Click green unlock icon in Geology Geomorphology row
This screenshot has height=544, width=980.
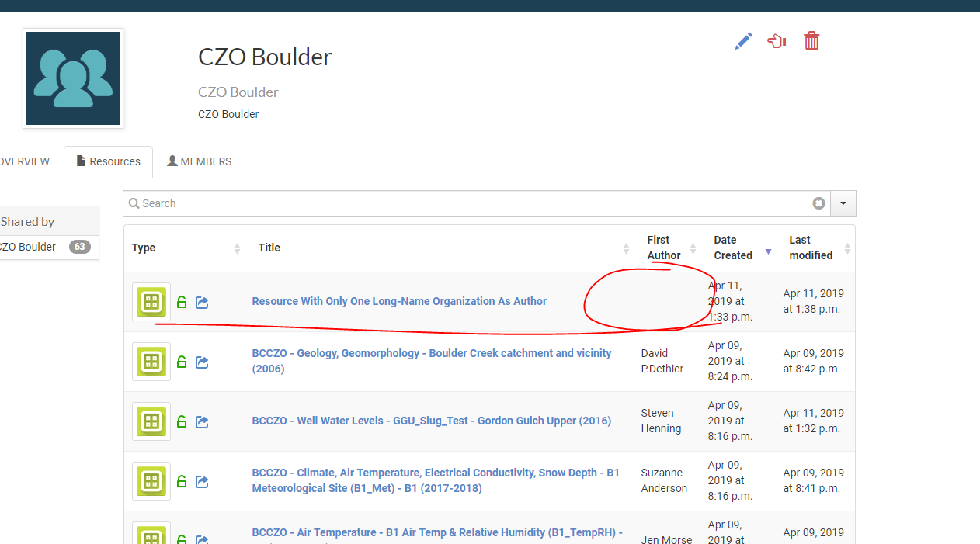pyautogui.click(x=182, y=362)
